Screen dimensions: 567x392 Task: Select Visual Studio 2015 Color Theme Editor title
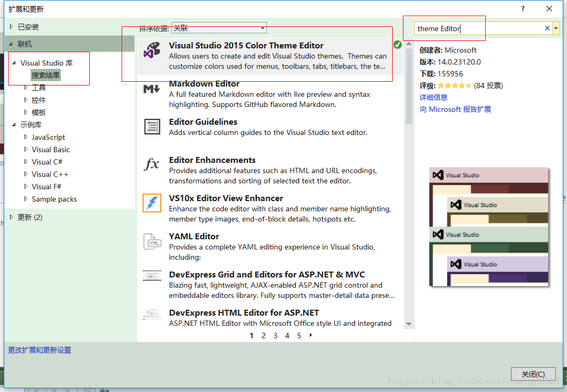coord(246,46)
